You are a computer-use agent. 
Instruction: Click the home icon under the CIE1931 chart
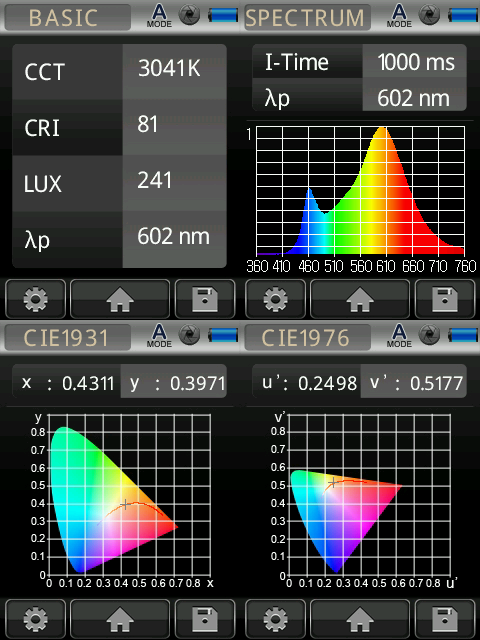120,619
